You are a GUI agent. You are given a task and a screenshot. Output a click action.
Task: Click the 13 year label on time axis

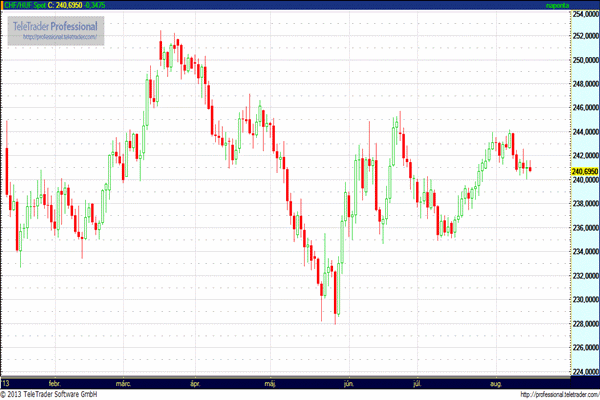6,383
